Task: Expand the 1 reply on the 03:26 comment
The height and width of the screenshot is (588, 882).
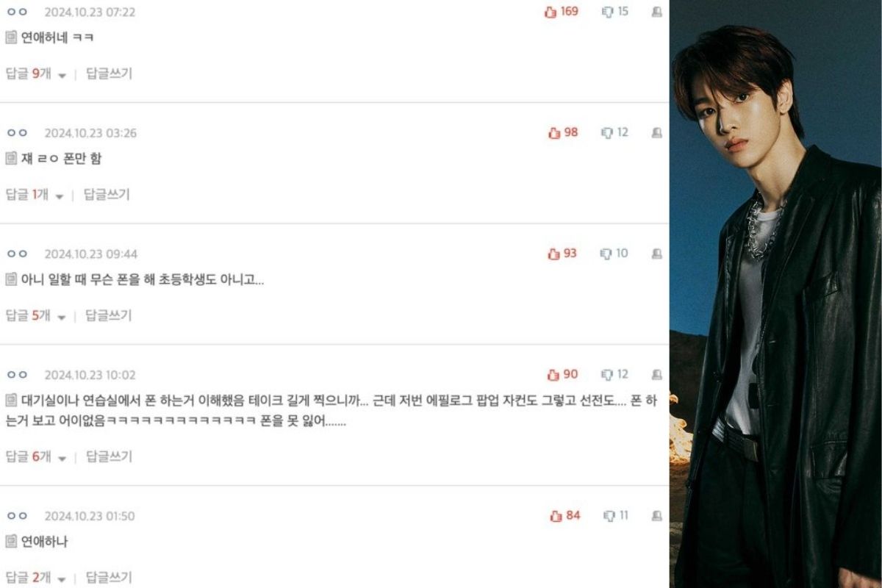Action: click(x=35, y=195)
